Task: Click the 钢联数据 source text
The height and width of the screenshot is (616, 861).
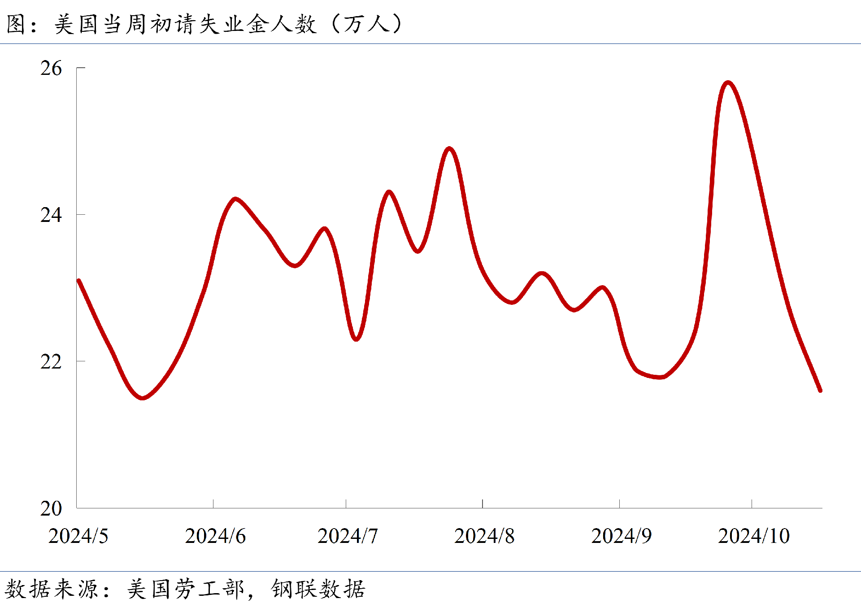Action: click(318, 589)
